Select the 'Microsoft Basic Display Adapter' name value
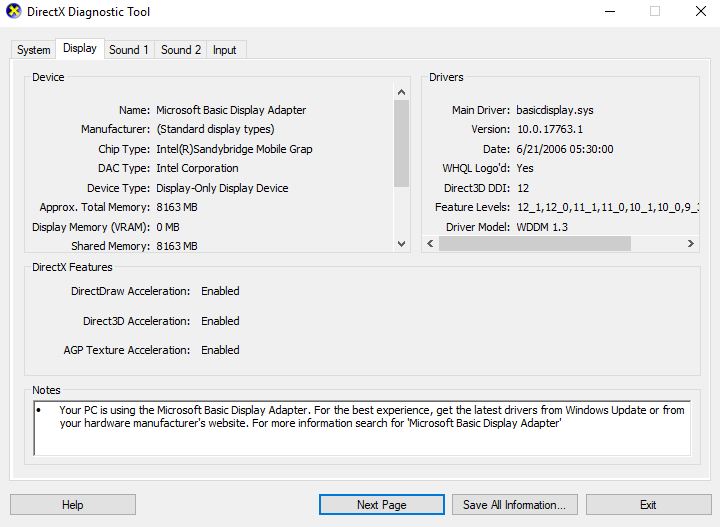The height and width of the screenshot is (527, 720). point(231,110)
